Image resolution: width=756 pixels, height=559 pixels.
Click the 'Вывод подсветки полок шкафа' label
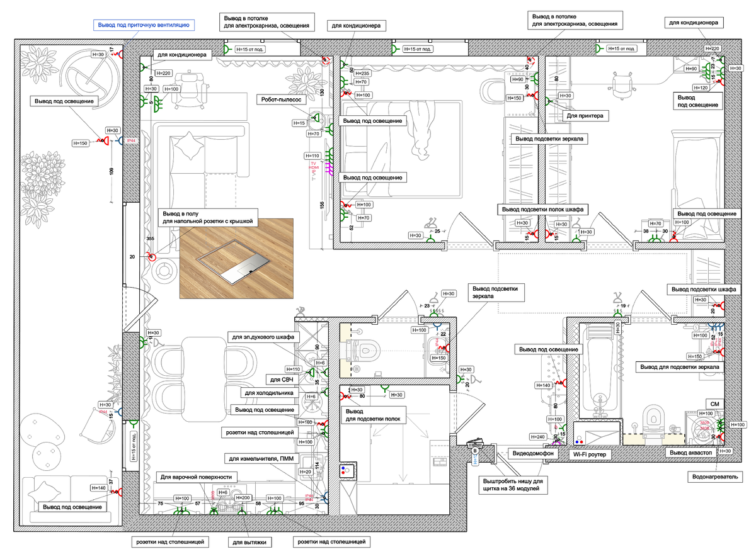(542, 209)
